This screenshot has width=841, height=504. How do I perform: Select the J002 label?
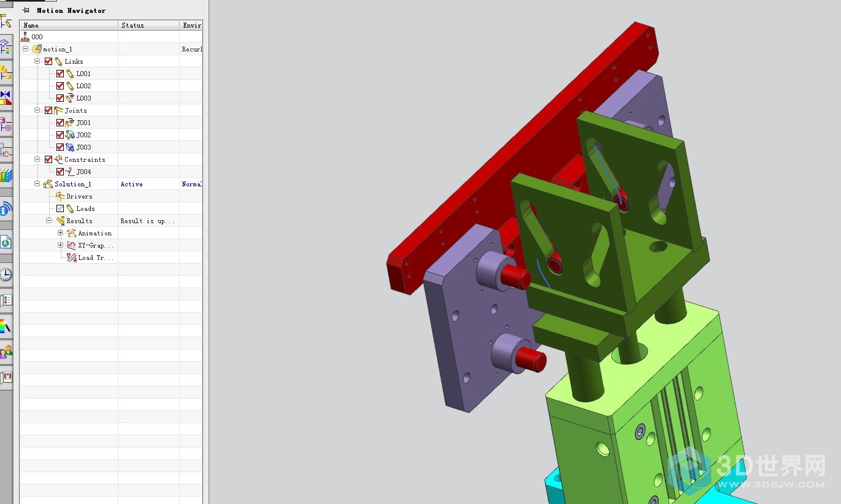[x=84, y=135]
